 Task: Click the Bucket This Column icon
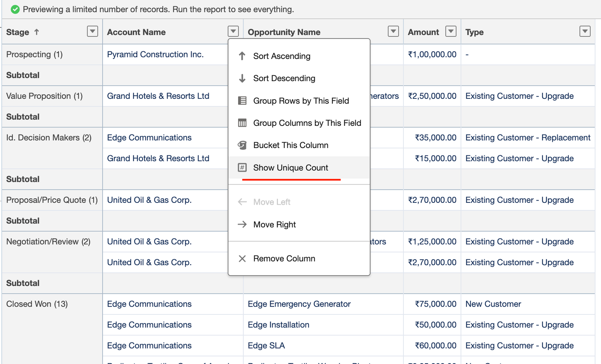(x=242, y=145)
